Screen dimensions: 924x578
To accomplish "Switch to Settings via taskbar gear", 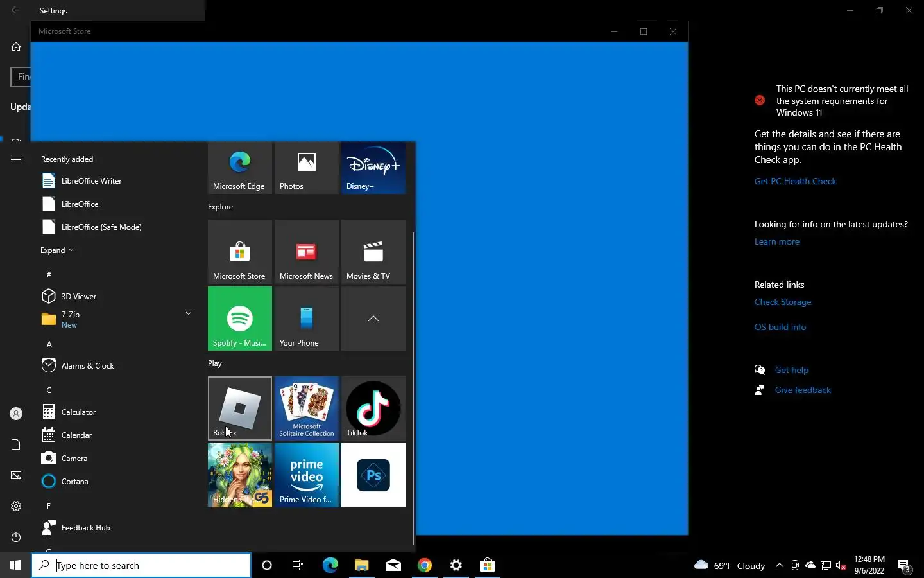I will click(x=456, y=565).
